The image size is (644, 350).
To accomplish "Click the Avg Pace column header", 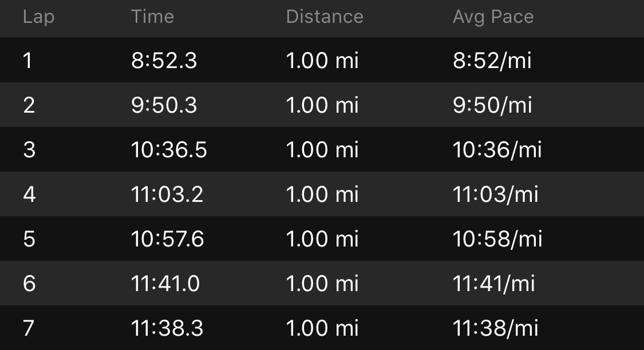I will [x=493, y=17].
